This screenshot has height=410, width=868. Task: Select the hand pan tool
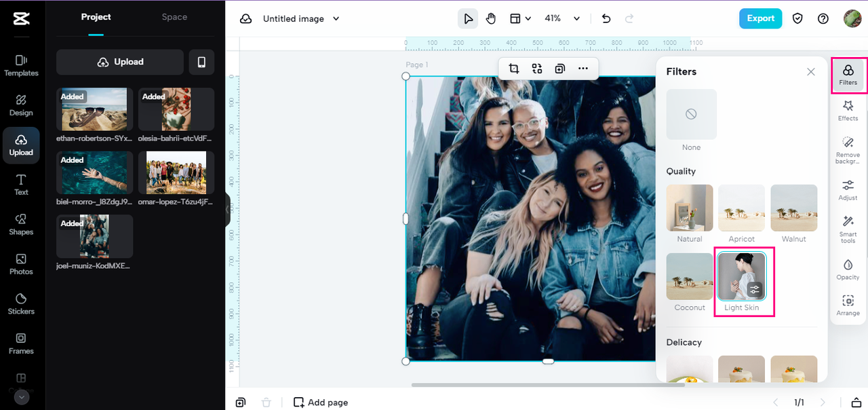coord(491,19)
